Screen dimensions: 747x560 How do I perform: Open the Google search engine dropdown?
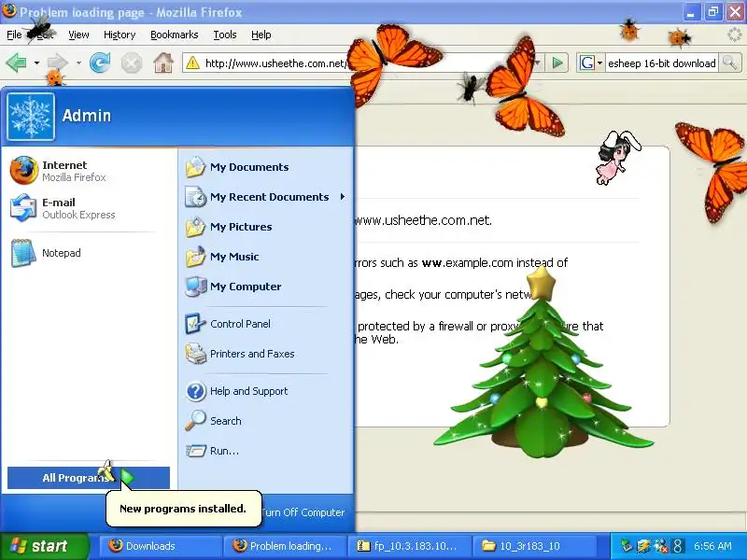point(591,63)
